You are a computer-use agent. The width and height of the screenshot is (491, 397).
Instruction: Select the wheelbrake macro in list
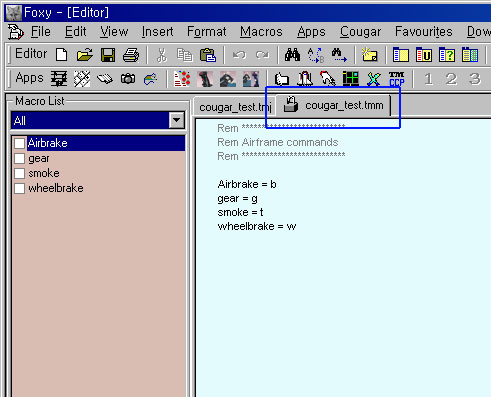point(56,188)
